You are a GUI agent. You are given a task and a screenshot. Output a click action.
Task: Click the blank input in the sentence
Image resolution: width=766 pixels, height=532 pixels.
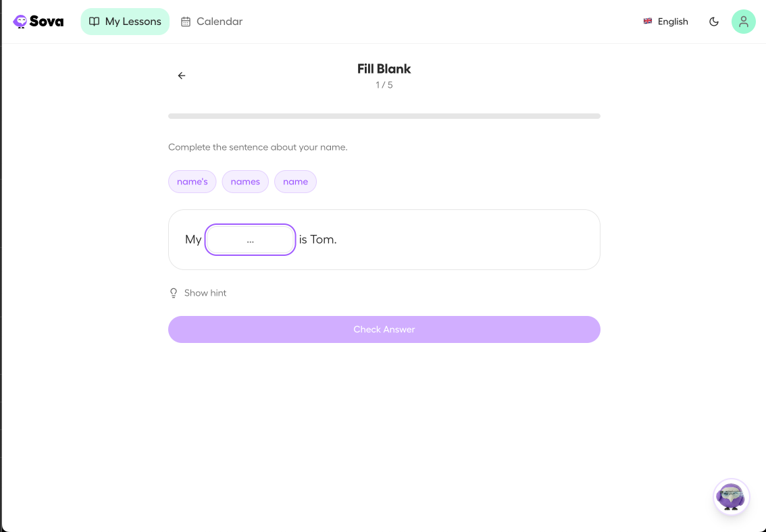click(250, 239)
